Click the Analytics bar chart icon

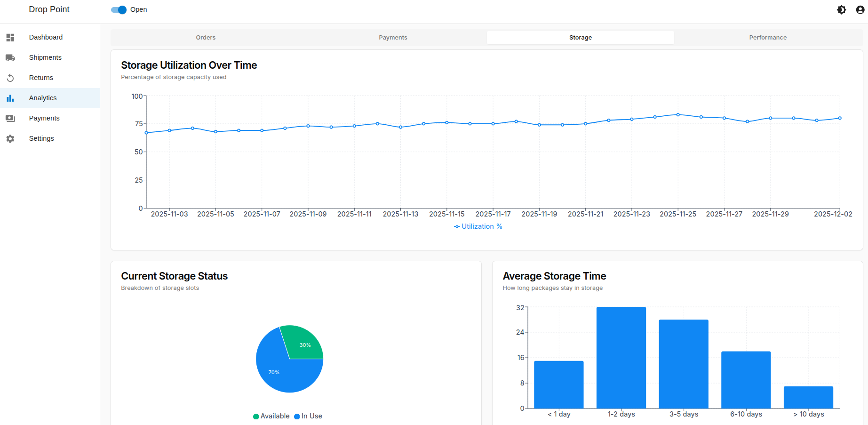[x=10, y=98]
